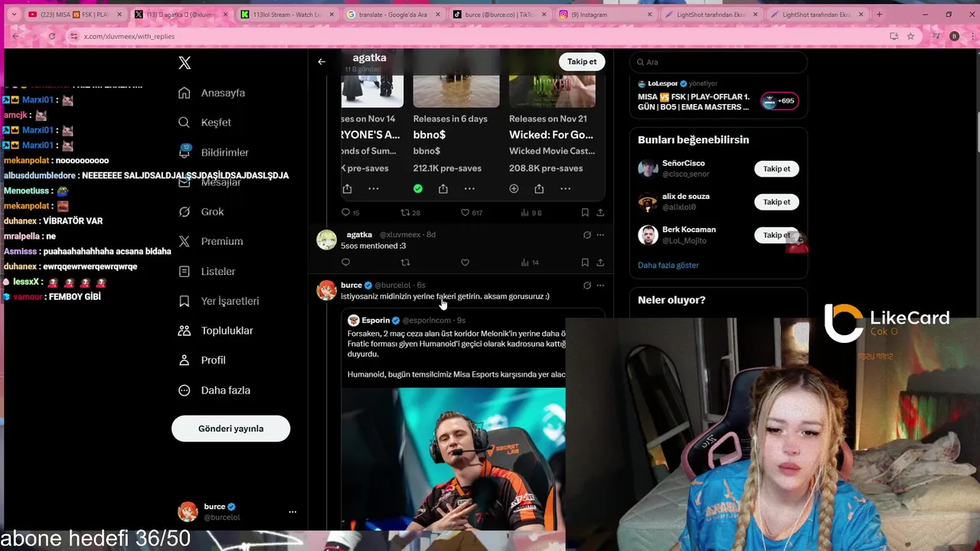Image resolution: width=980 pixels, height=551 pixels.
Task: Share the '5sos mentioned :3' post
Action: point(600,262)
